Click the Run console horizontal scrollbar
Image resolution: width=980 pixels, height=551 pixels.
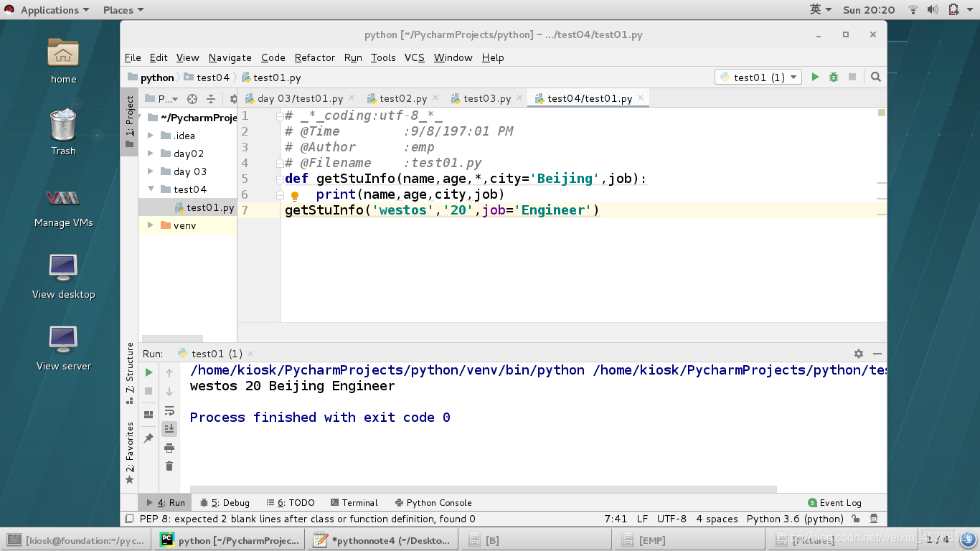click(484, 489)
